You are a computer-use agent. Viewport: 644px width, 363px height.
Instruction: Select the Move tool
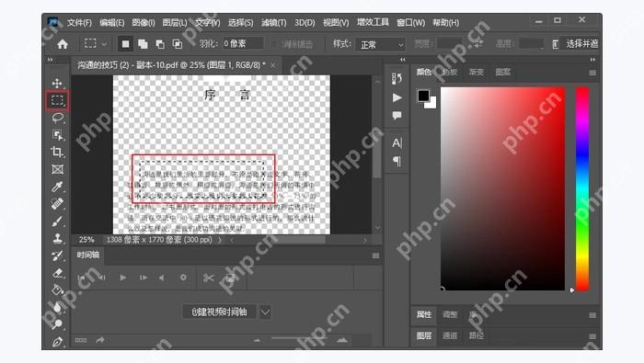(x=57, y=83)
